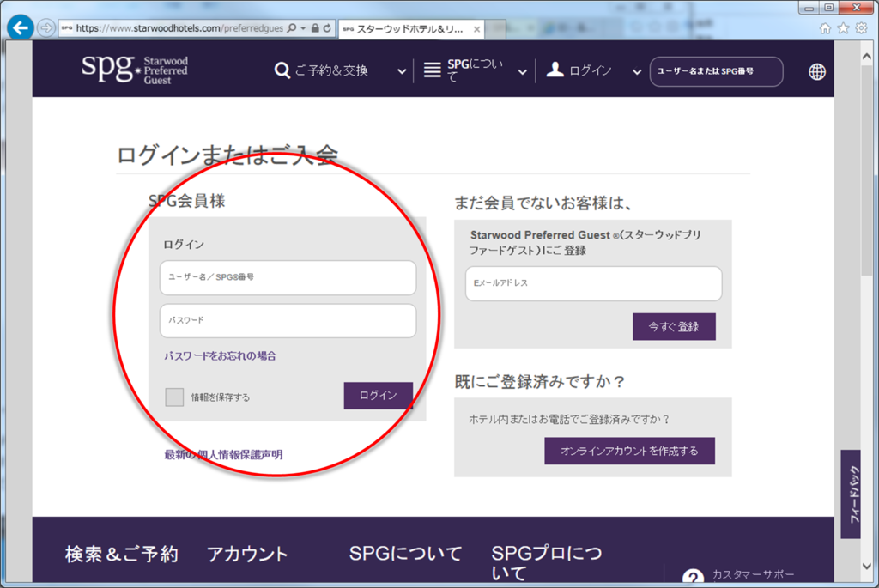Open a new blank browser tab
This screenshot has height=588, width=879.
coord(495,29)
